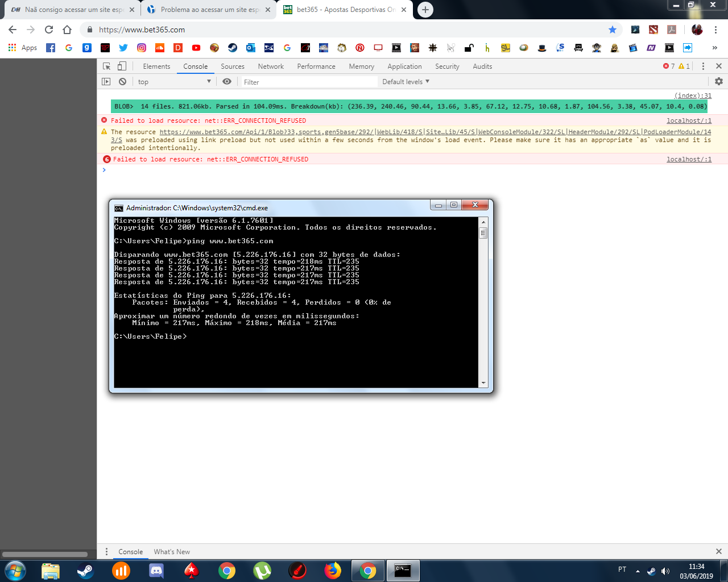
Task: Switch to the Network tab
Action: pyautogui.click(x=271, y=66)
